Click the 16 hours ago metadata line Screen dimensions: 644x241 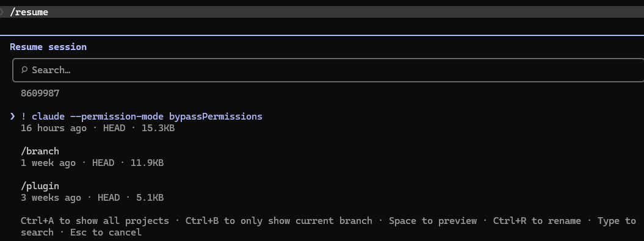pos(98,128)
